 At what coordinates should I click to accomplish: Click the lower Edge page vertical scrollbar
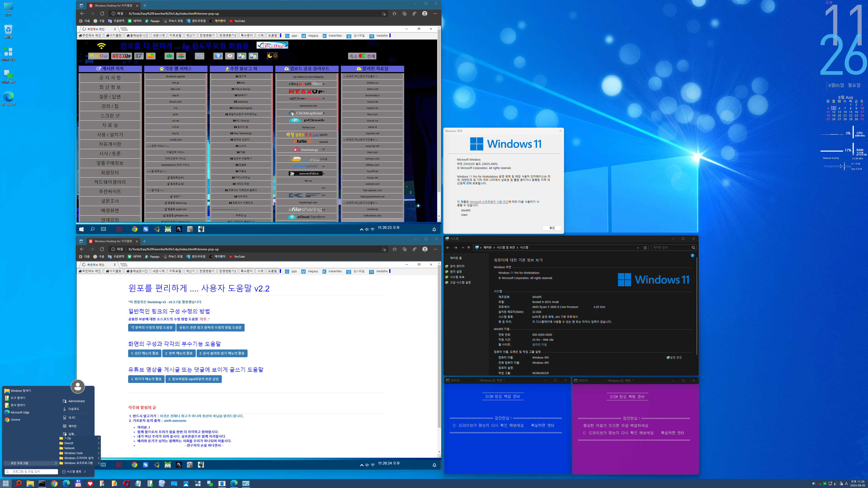coord(439,347)
